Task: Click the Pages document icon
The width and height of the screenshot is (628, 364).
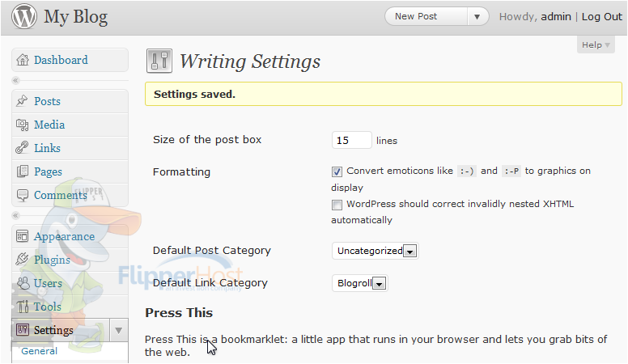Action: tap(23, 171)
